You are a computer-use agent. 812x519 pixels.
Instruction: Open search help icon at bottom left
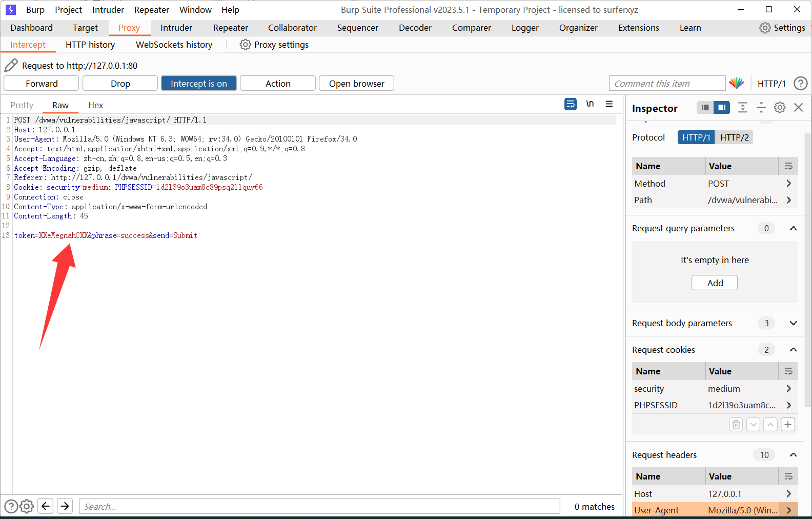pyautogui.click(x=11, y=506)
